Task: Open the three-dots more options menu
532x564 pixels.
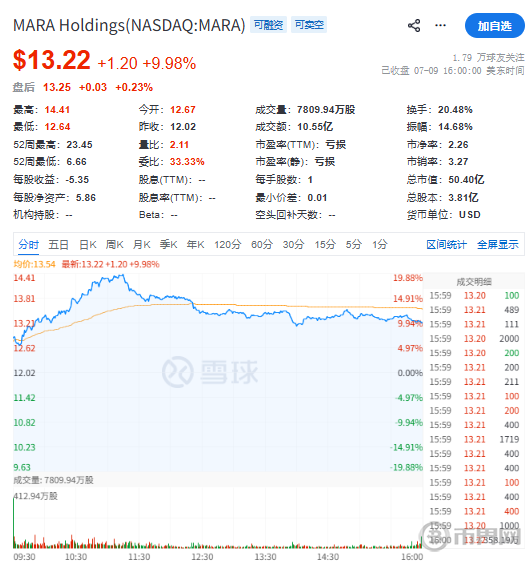Action: pos(440,26)
